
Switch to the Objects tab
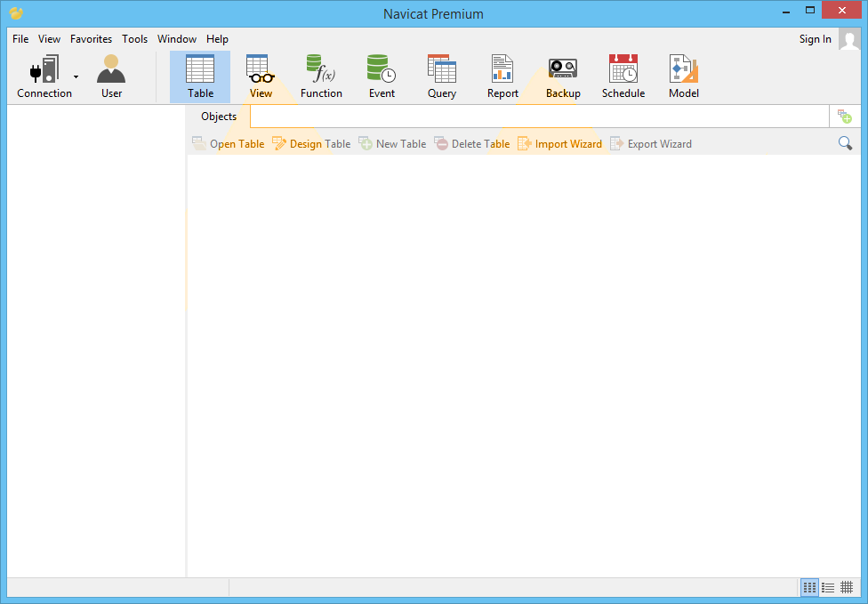[x=219, y=117]
